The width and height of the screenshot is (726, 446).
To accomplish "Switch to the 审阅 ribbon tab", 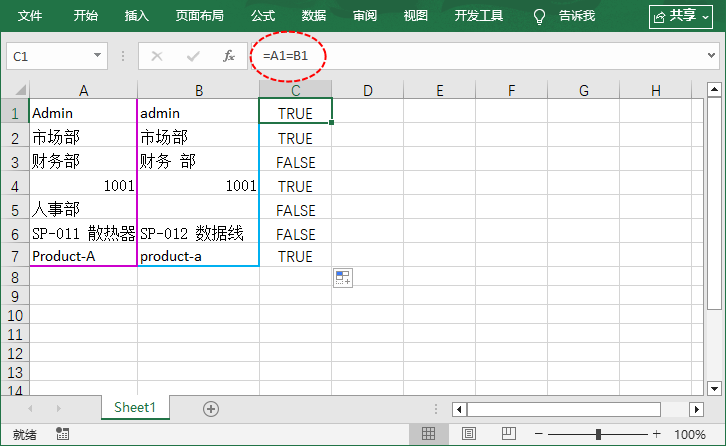I will tap(365, 16).
